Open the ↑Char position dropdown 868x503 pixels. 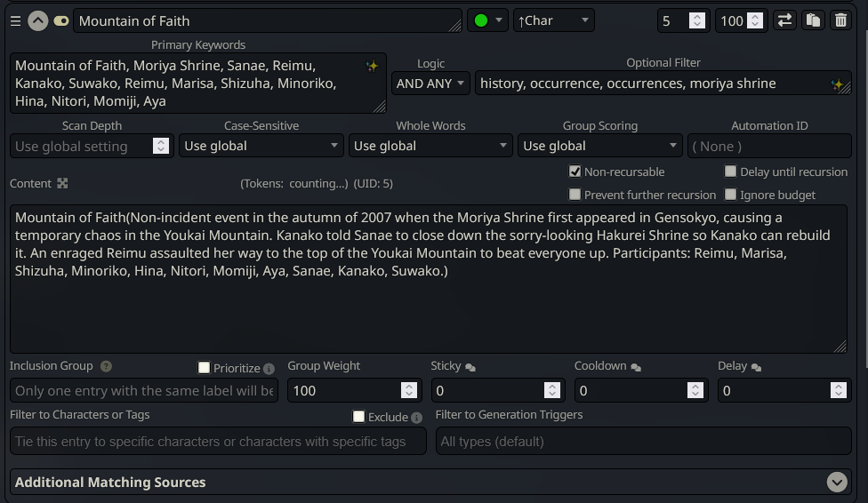coord(553,20)
